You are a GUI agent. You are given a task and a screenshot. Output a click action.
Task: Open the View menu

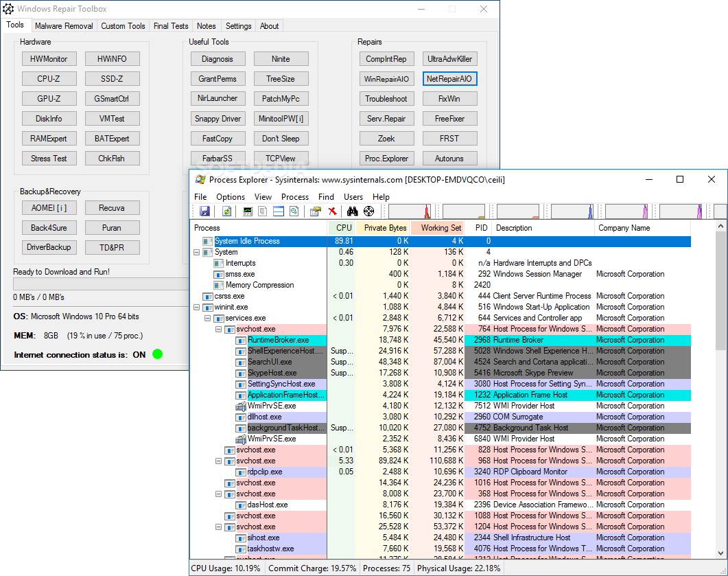[263, 197]
